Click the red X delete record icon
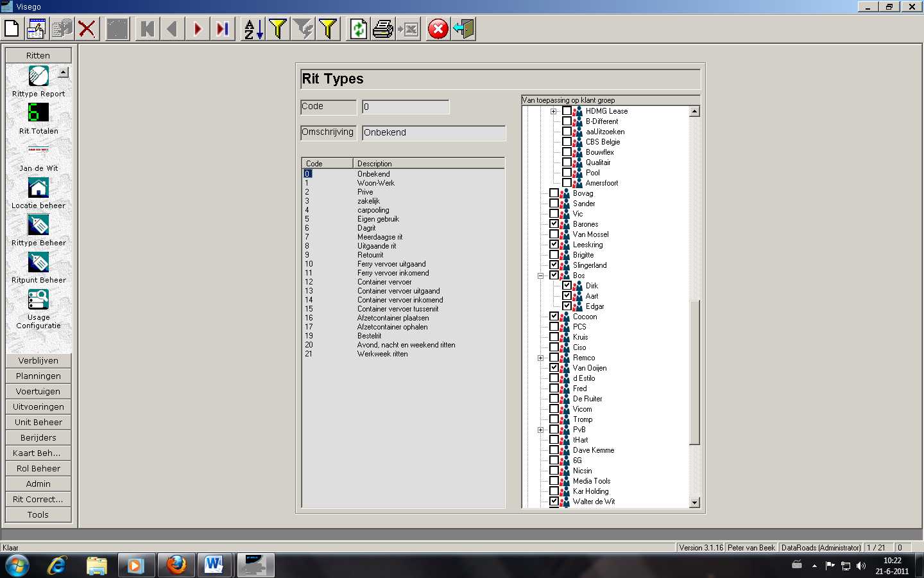The height and width of the screenshot is (578, 924). coord(87,29)
